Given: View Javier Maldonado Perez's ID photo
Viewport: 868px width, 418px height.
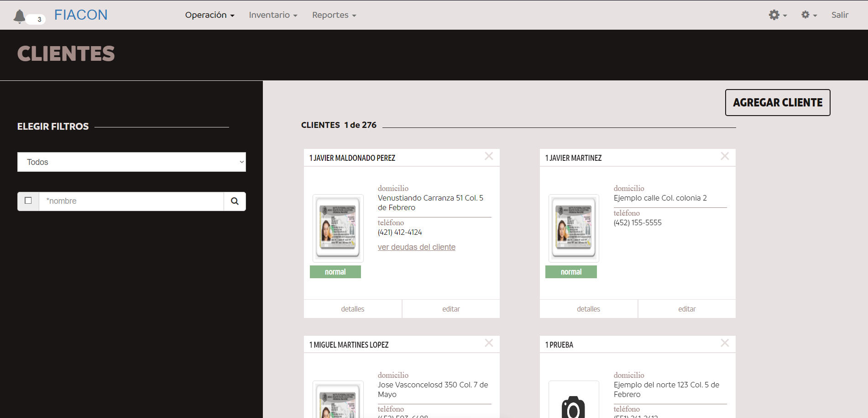Looking at the screenshot, I should (x=338, y=228).
